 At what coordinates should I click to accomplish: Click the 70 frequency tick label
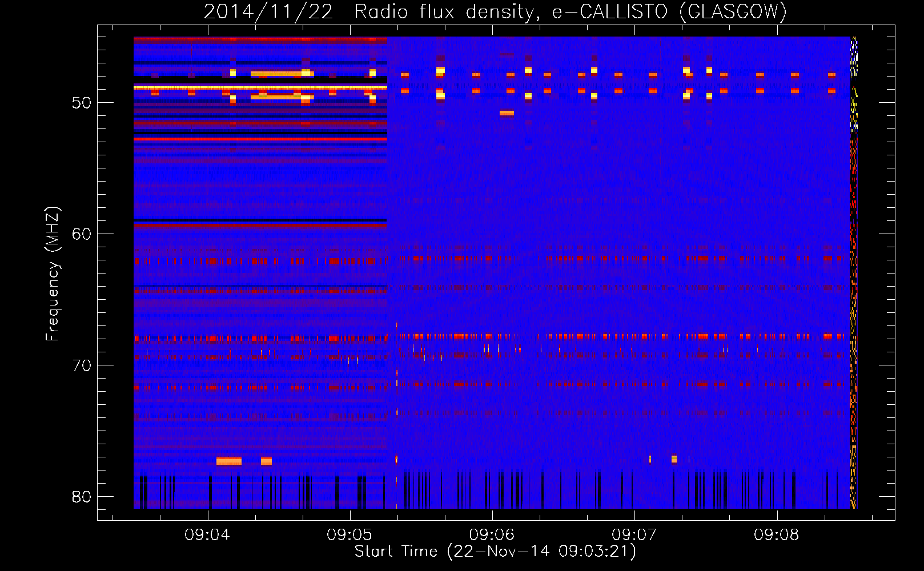82,365
